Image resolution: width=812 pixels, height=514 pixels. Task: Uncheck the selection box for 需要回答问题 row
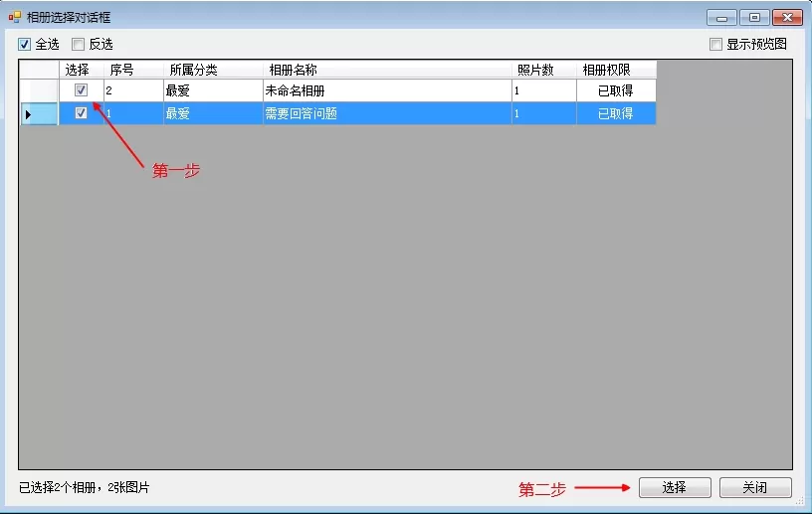pyautogui.click(x=81, y=113)
